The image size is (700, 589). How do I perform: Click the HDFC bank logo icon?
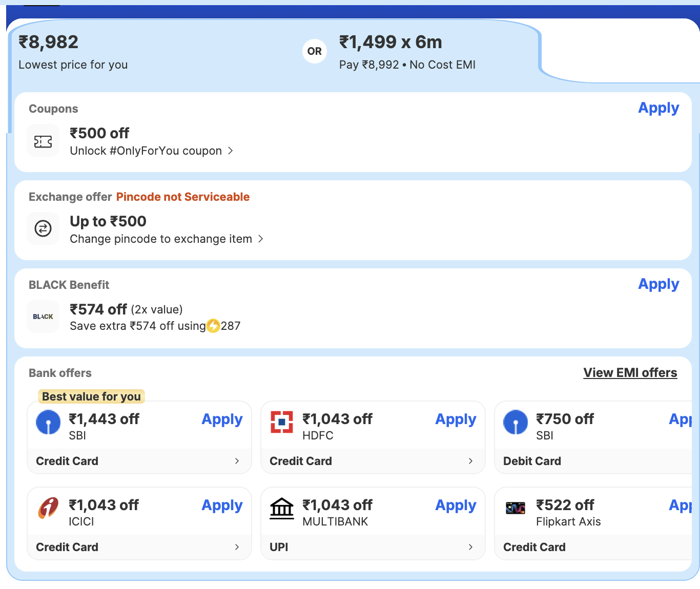tap(282, 422)
